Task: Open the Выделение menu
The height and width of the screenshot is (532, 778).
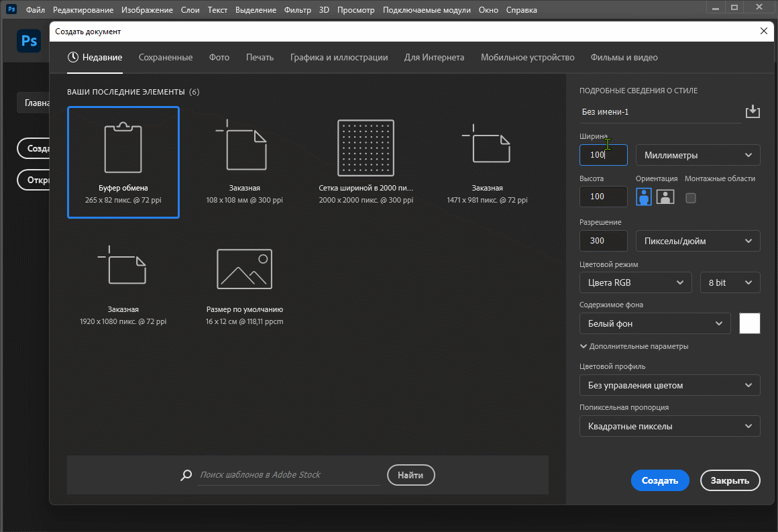Action: 256,10
